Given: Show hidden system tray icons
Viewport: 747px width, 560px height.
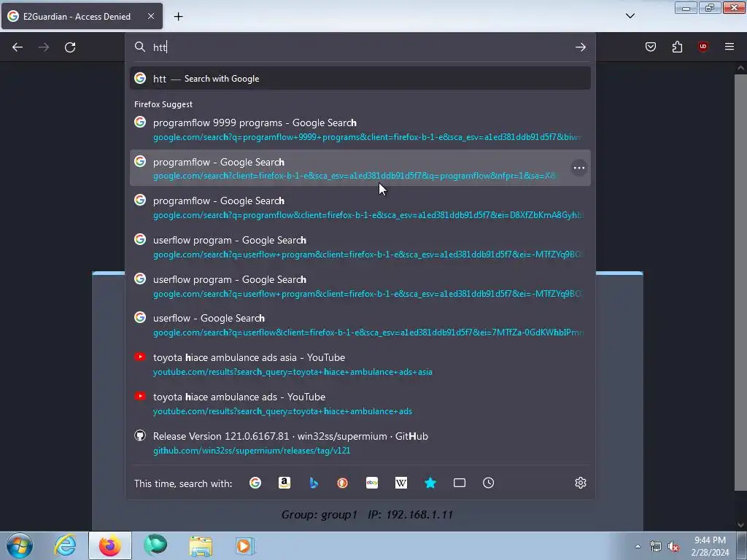Looking at the screenshot, I should pyautogui.click(x=638, y=546).
